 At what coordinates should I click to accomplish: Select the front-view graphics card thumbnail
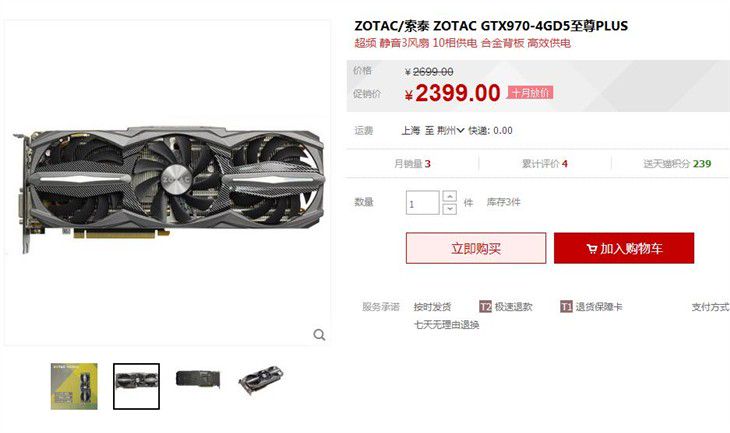(136, 386)
